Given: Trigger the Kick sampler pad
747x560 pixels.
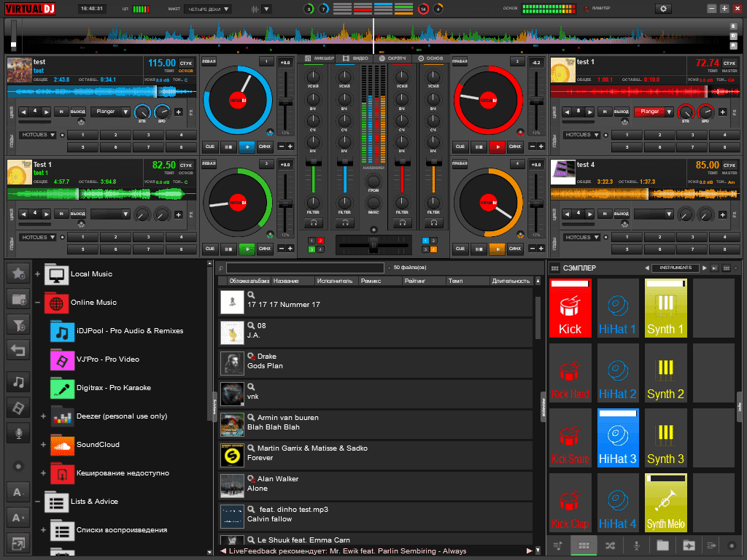Looking at the screenshot, I should (x=570, y=308).
